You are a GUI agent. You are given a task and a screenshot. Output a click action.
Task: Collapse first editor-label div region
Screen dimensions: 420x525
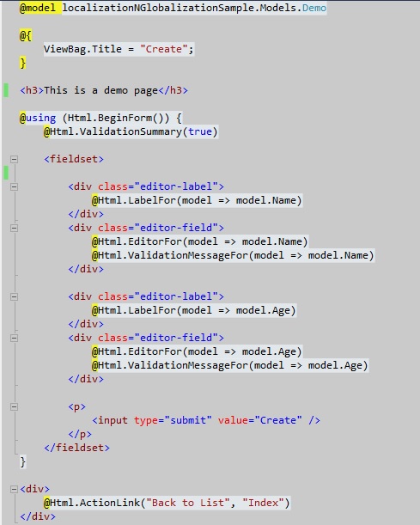tap(14, 186)
